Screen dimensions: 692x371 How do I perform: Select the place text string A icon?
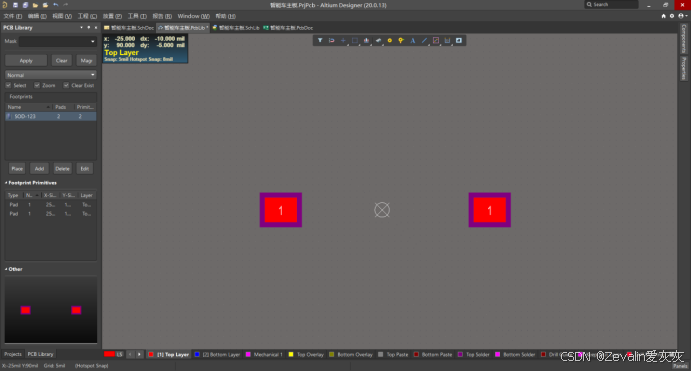pyautogui.click(x=413, y=40)
